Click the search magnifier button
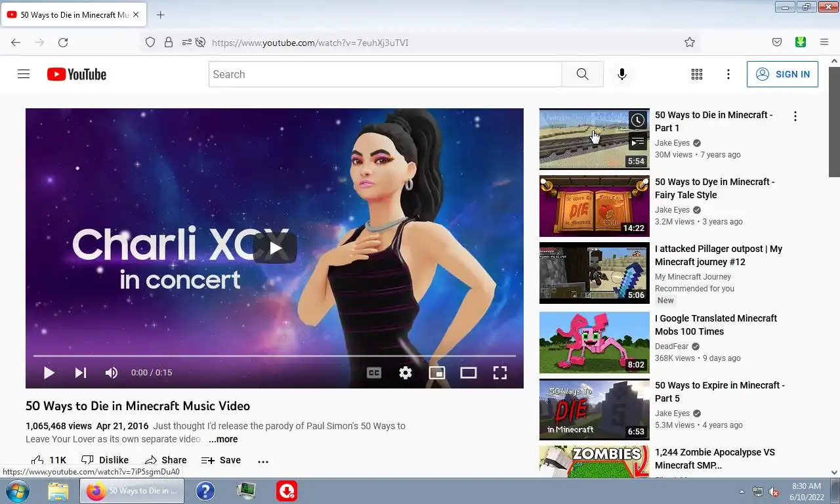Screen dimensions: 840x504 (x=582, y=74)
